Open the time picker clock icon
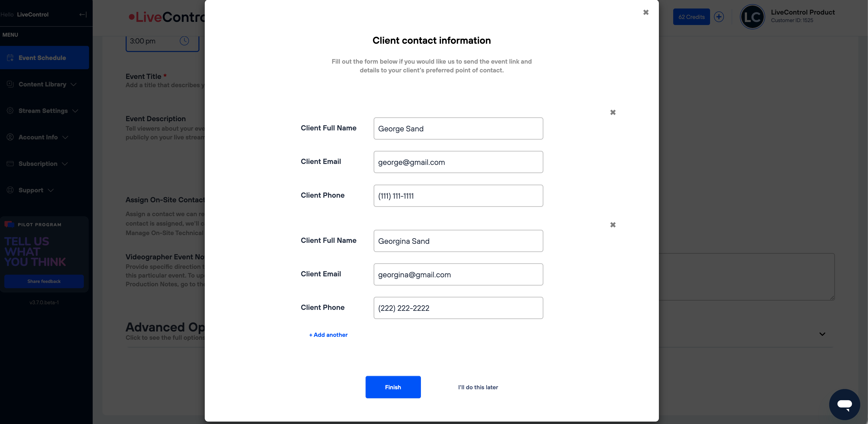Image resolution: width=868 pixels, height=424 pixels. tap(184, 41)
